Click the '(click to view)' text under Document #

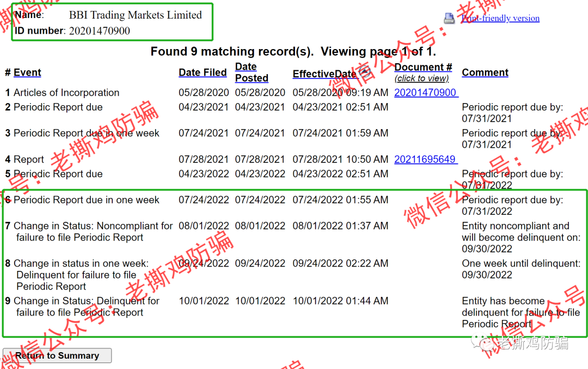[x=421, y=78]
